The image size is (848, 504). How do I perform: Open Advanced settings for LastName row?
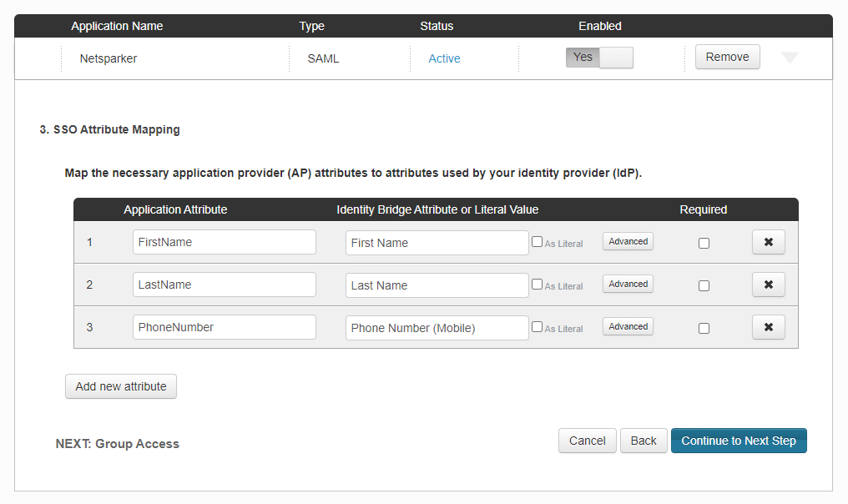click(628, 284)
